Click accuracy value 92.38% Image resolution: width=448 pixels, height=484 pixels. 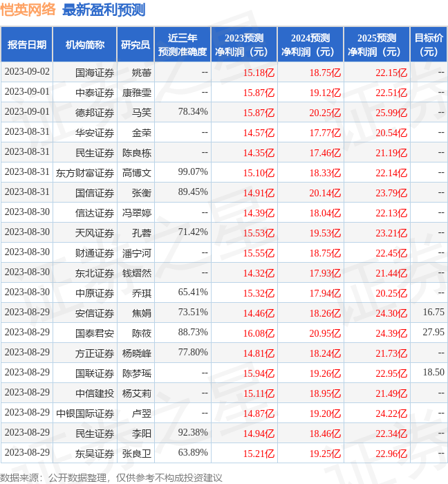tap(193, 433)
